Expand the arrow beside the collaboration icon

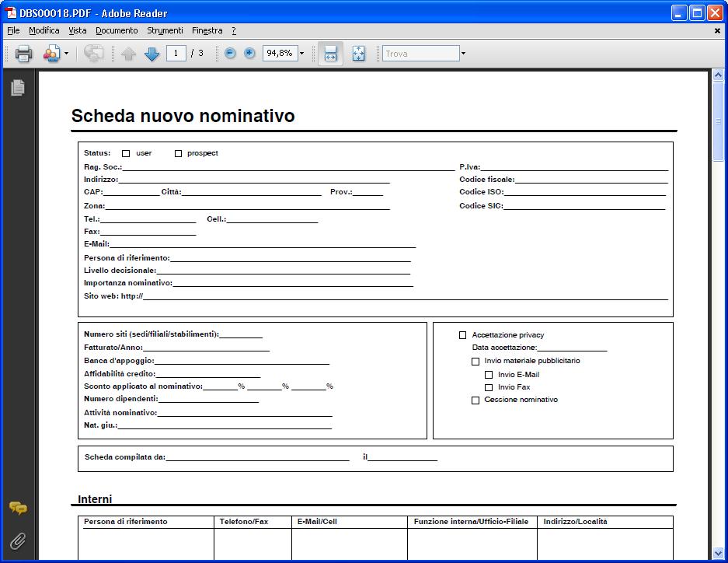pyautogui.click(x=66, y=54)
